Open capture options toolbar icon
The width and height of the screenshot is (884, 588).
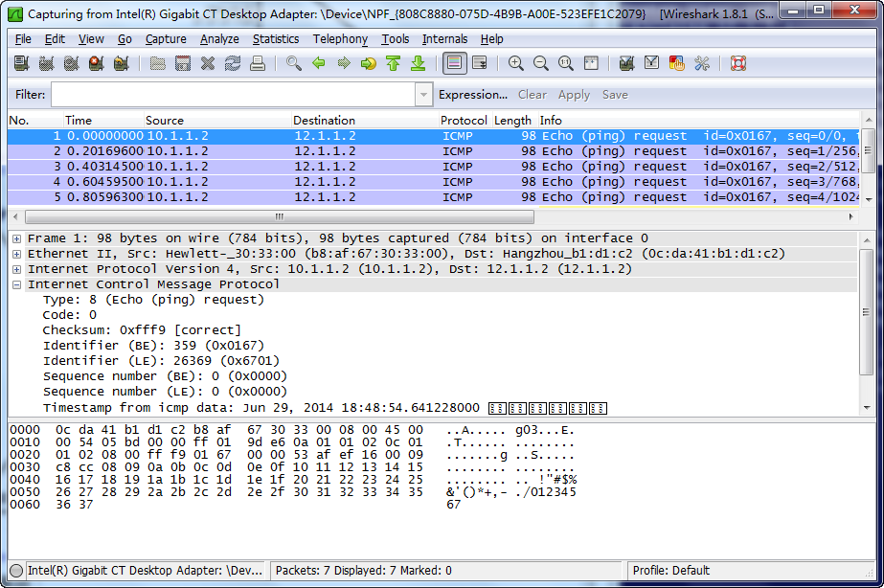coord(46,63)
